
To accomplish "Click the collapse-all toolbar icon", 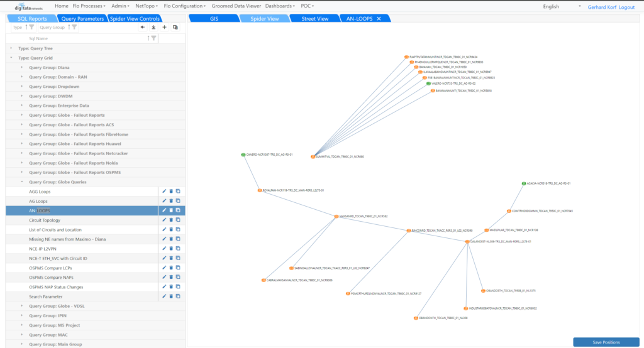I will tap(143, 28).
